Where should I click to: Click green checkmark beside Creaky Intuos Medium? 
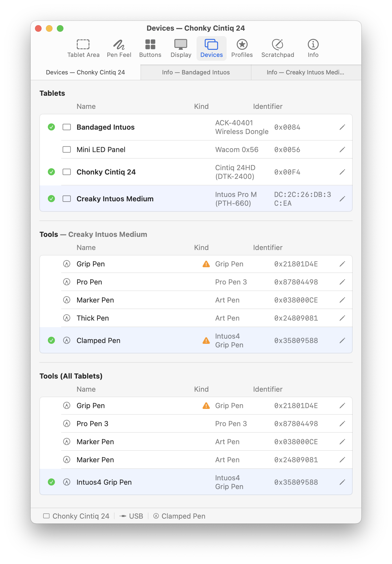(x=51, y=199)
